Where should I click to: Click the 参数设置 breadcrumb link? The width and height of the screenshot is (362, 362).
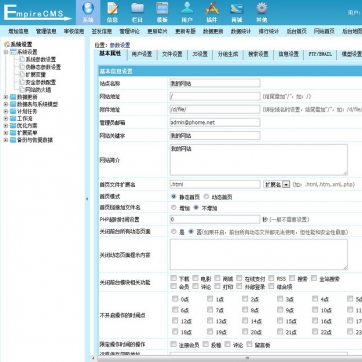coord(120,45)
